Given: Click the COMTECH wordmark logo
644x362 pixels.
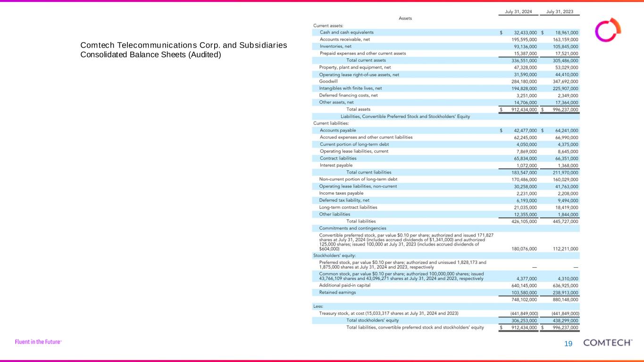Looking at the screenshot, I should pos(608,343).
